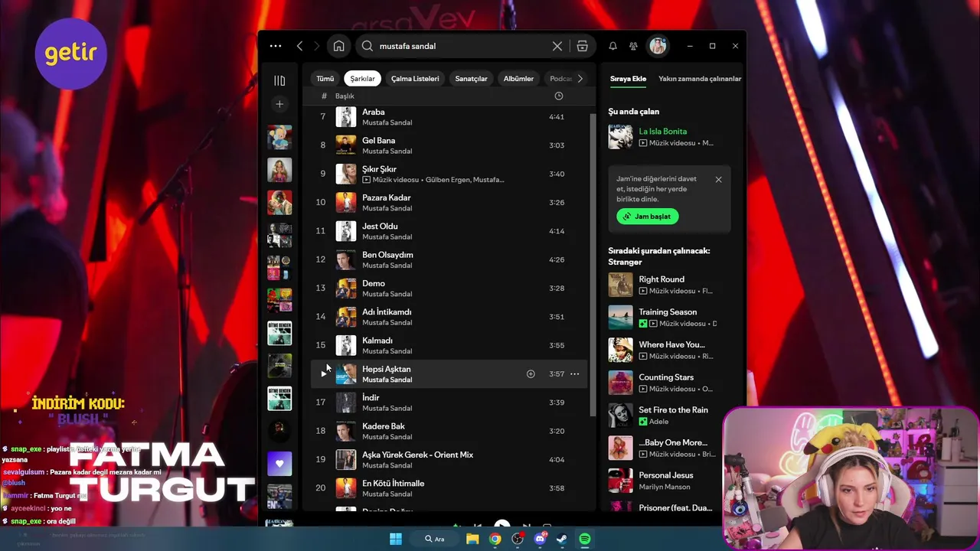
Task: Switch to Yakın zamanda çalınanlar tab
Action: [x=700, y=79]
